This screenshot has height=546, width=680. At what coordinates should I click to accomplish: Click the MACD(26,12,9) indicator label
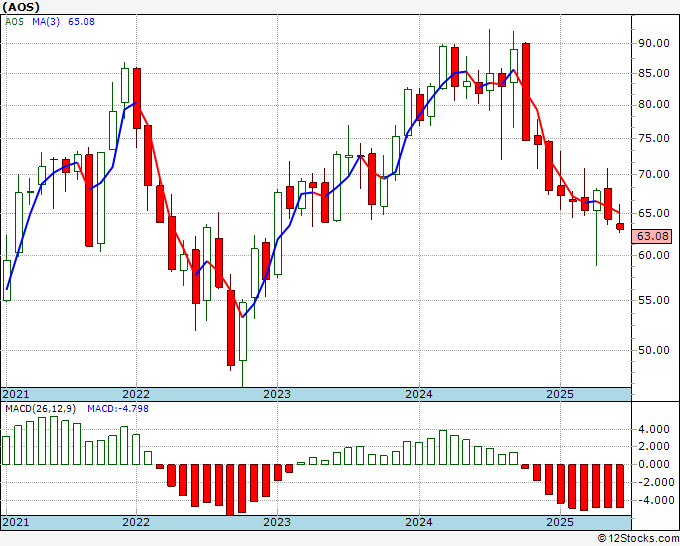[41, 409]
